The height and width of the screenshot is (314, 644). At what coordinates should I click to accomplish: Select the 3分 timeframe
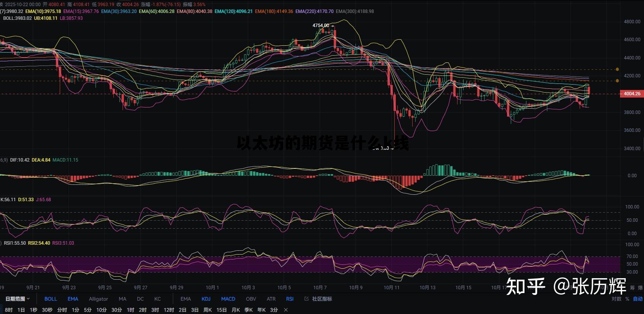[274, 310]
